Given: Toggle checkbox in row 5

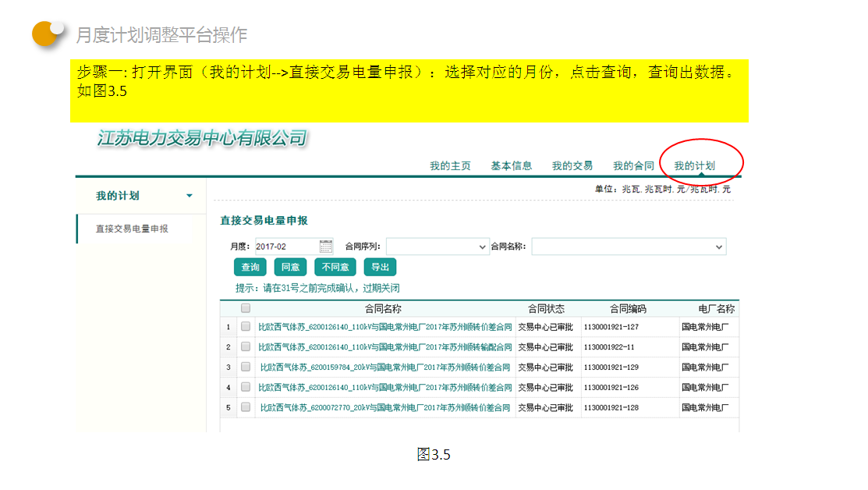Looking at the screenshot, I should tap(246, 407).
